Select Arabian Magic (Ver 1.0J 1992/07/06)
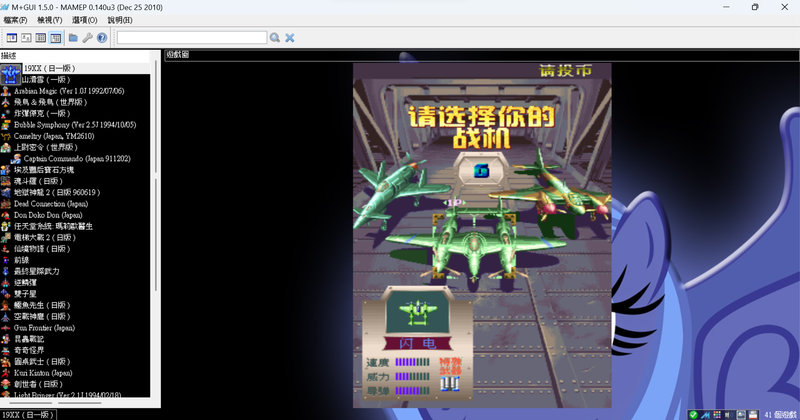Screen dimensions: 800x420 pos(69,91)
